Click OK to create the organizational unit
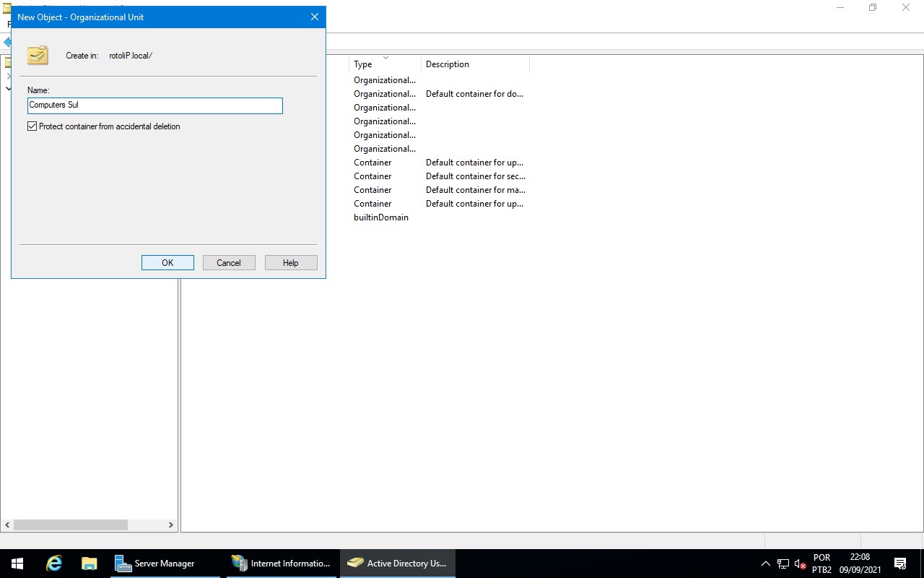 coord(167,263)
